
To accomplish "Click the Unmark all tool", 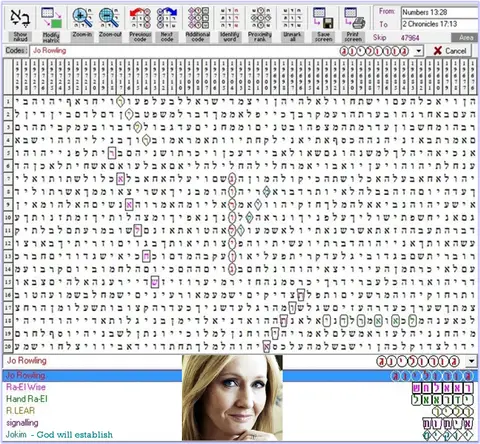I will pos(292,25).
